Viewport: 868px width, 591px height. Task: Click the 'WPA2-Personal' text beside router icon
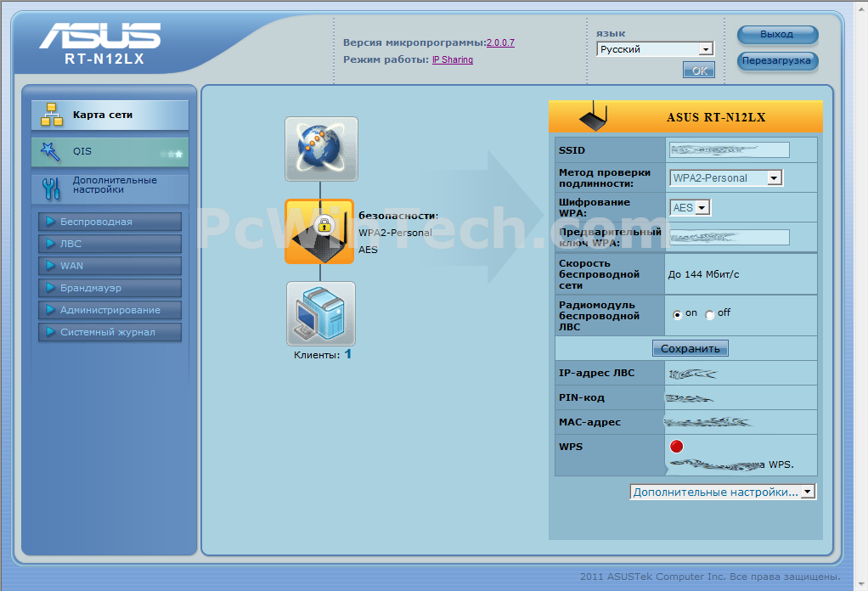(395, 233)
